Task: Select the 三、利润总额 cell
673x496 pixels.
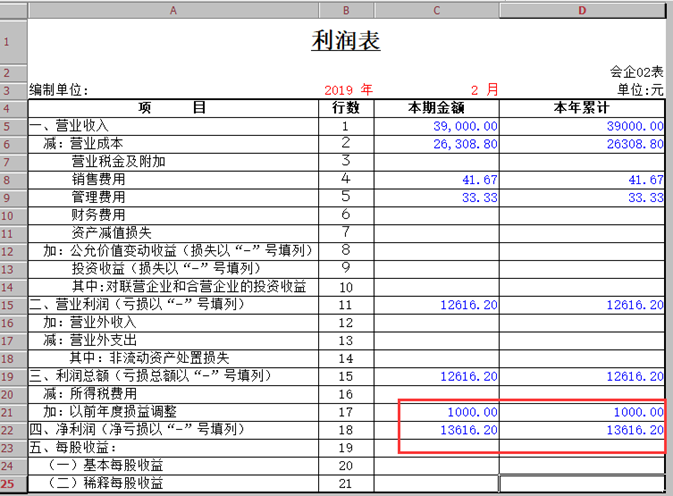Action: [173, 377]
